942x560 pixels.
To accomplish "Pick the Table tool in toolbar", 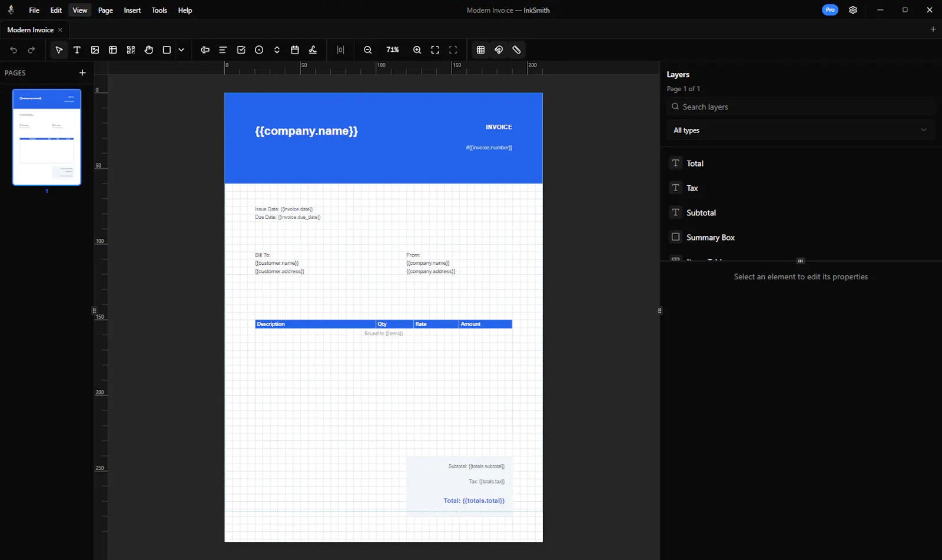I will 113,50.
